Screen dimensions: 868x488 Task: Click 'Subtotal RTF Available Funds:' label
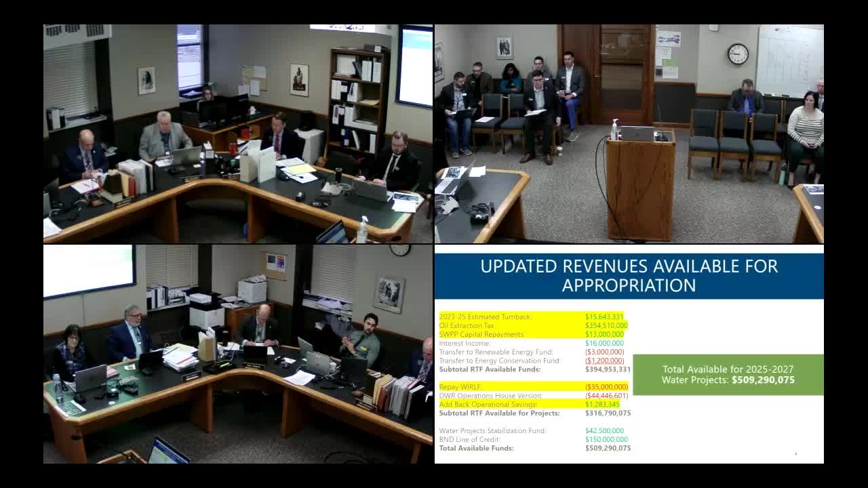(x=490, y=369)
